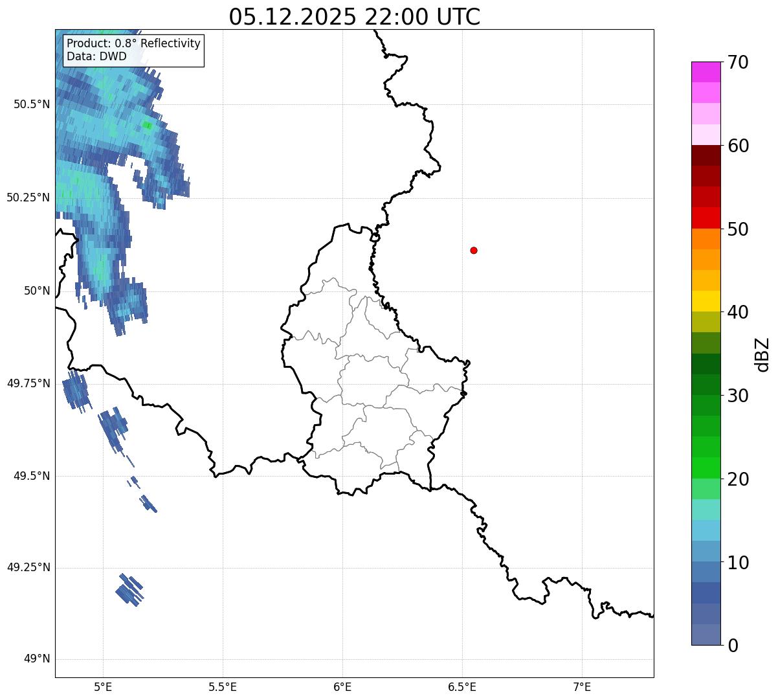778x700 pixels.
Task: Click the bright green echo near 50.45°N
Action: pos(148,126)
